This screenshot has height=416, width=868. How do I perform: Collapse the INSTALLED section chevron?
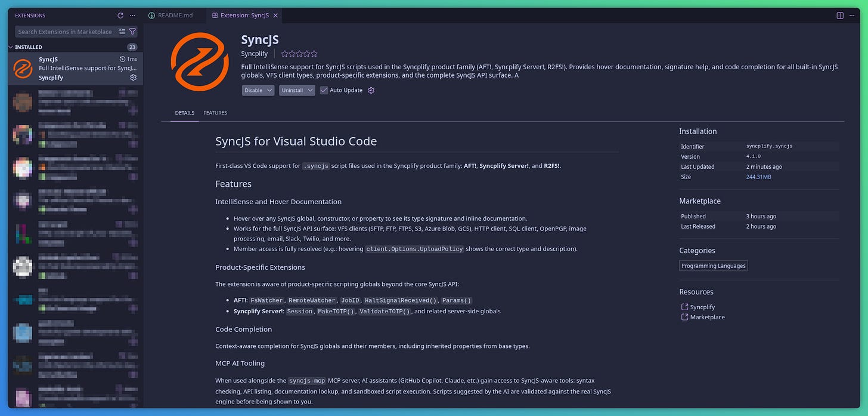click(x=11, y=47)
